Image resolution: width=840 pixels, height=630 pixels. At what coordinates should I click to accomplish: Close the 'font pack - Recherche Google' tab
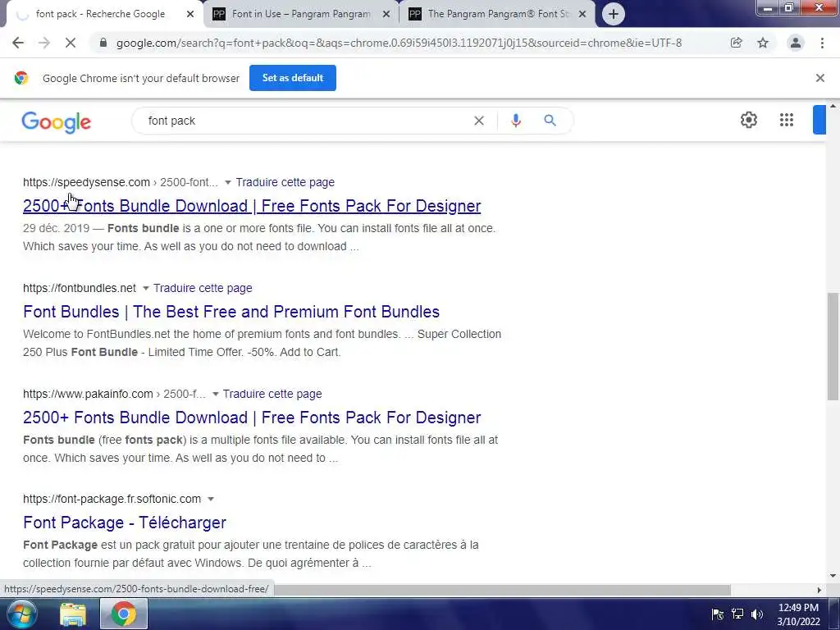click(x=190, y=15)
